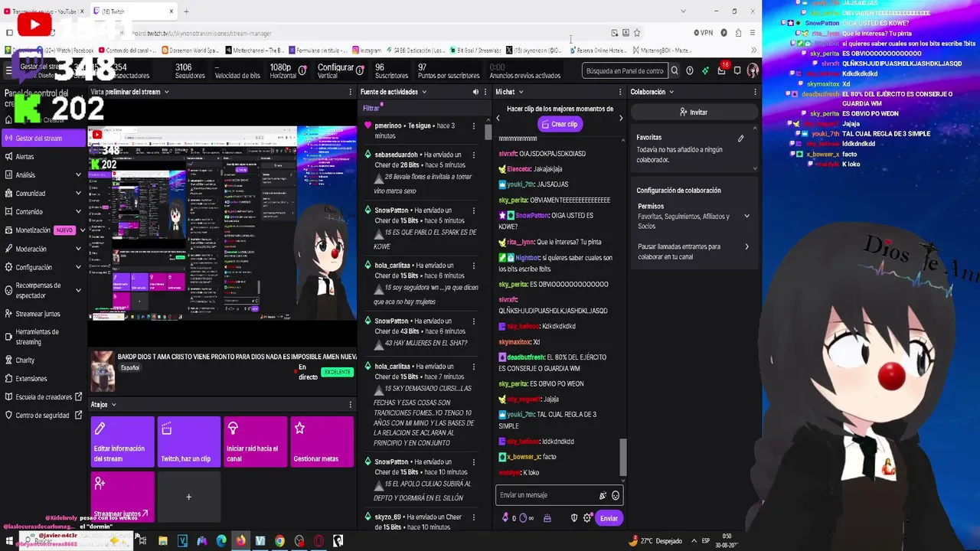The image size is (980, 551).
Task: Open the notifications inbox with red badge
Action: coord(721,70)
